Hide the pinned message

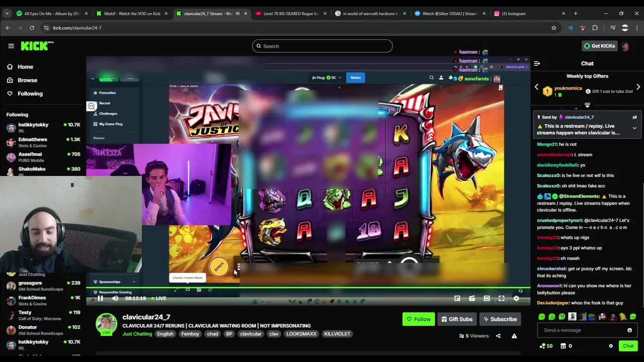click(x=634, y=117)
